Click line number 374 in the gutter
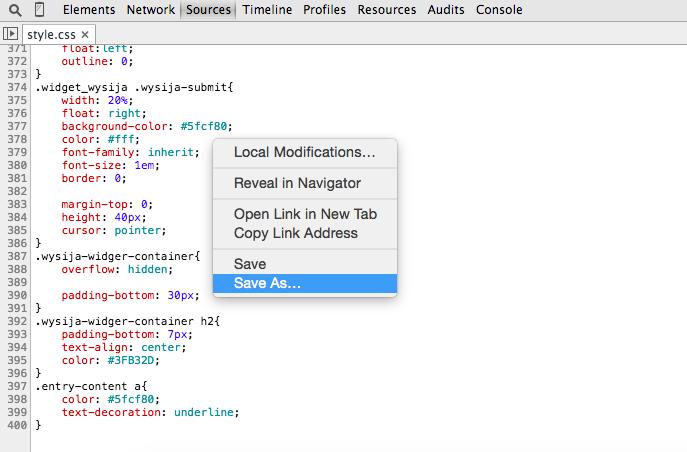Image resolution: width=687 pixels, height=452 pixels. [x=15, y=87]
